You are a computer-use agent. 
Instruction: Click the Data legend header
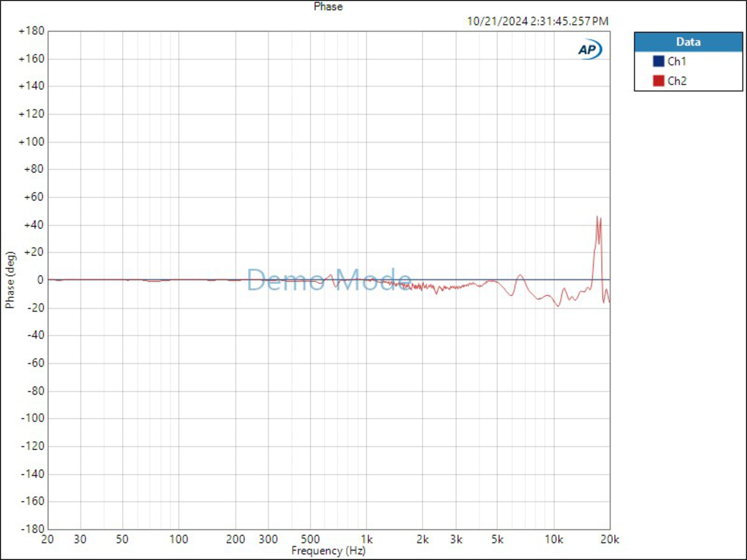pos(688,42)
